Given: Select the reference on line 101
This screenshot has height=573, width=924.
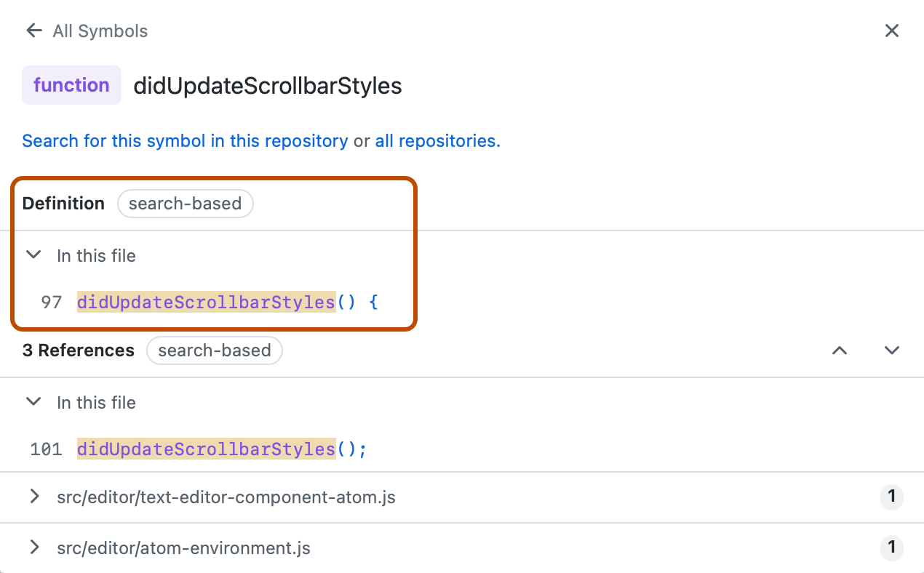Looking at the screenshot, I should 206,449.
